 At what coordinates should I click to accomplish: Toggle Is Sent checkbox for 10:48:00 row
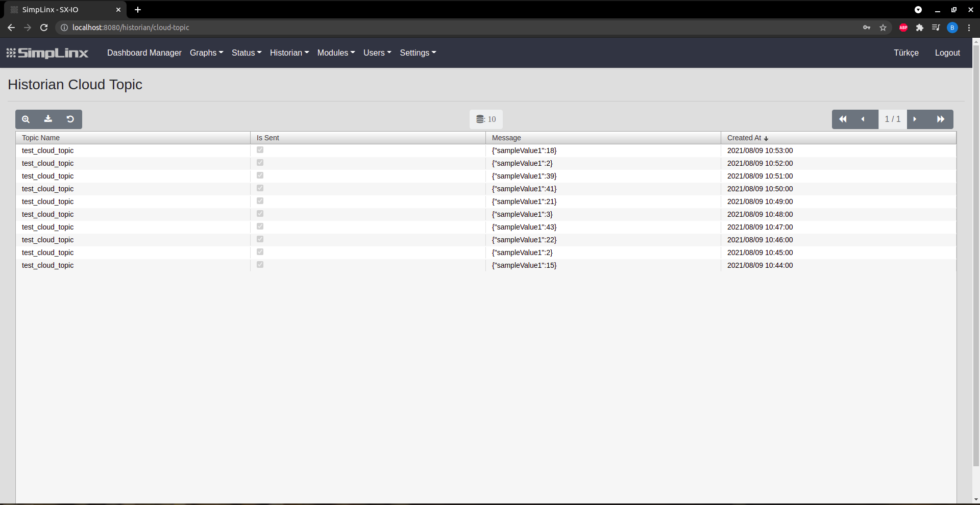(260, 214)
